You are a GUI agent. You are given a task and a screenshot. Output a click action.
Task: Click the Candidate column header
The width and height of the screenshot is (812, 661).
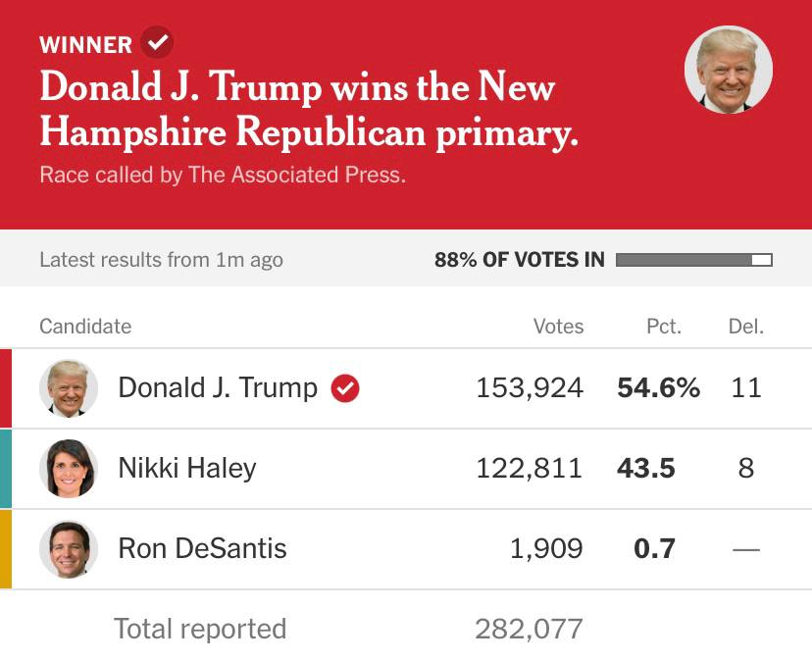pyautogui.click(x=85, y=327)
